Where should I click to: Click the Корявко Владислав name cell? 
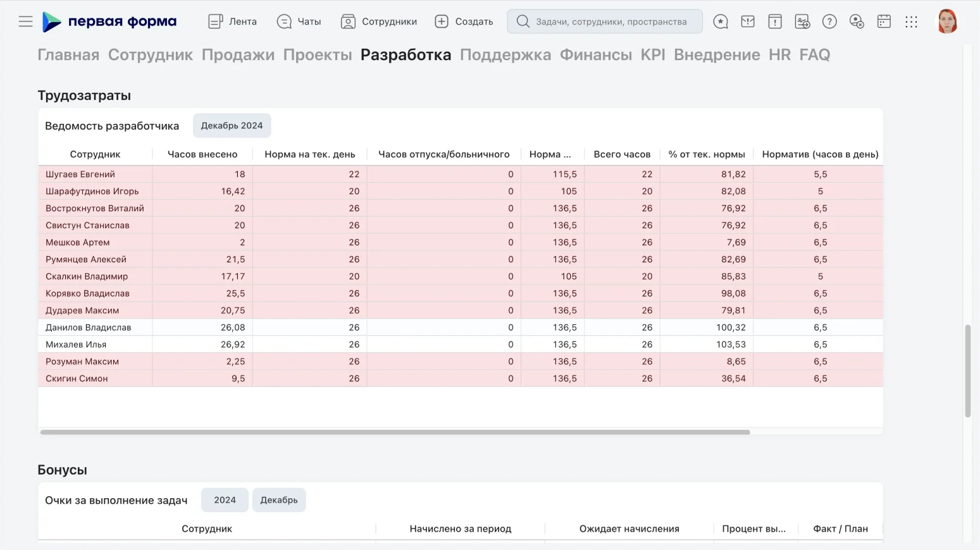pos(87,294)
